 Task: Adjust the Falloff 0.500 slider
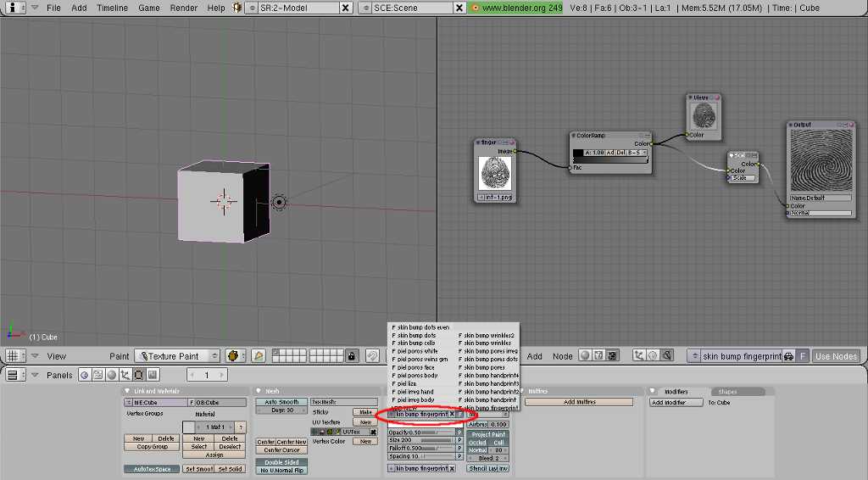pyautogui.click(x=422, y=448)
